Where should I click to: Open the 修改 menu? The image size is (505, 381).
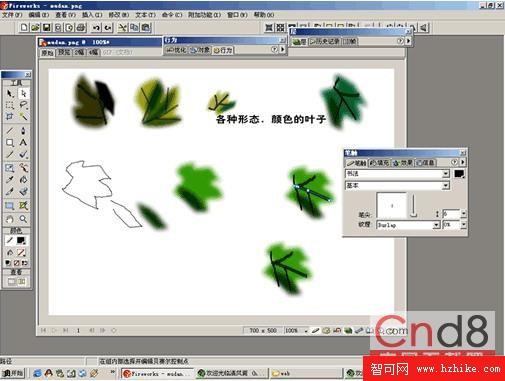pyautogui.click(x=119, y=15)
